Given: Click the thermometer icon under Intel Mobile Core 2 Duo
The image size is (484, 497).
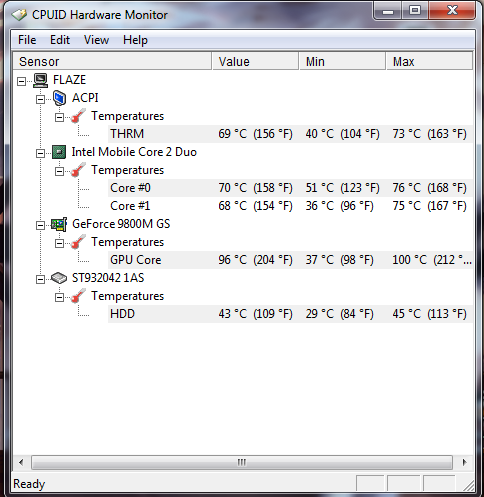Looking at the screenshot, I should pos(78,170).
